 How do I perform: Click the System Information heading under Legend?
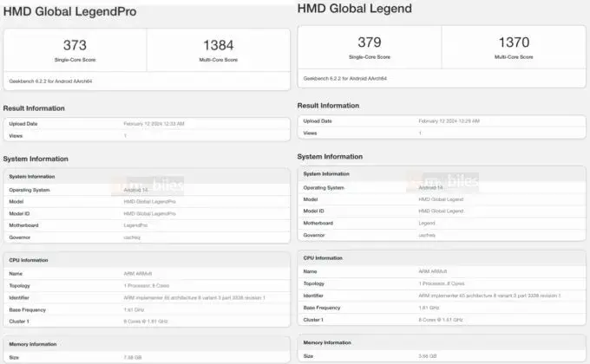(x=331, y=156)
